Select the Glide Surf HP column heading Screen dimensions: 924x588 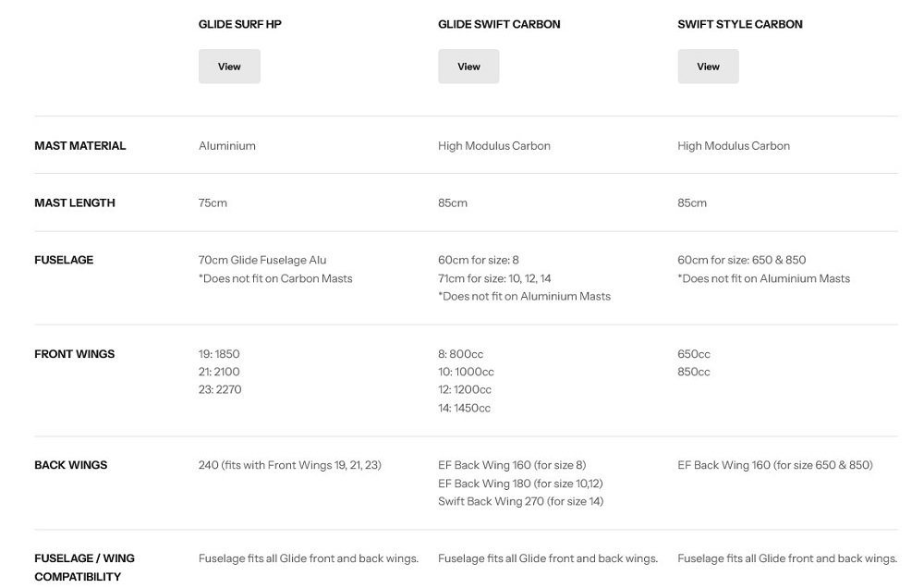(240, 24)
